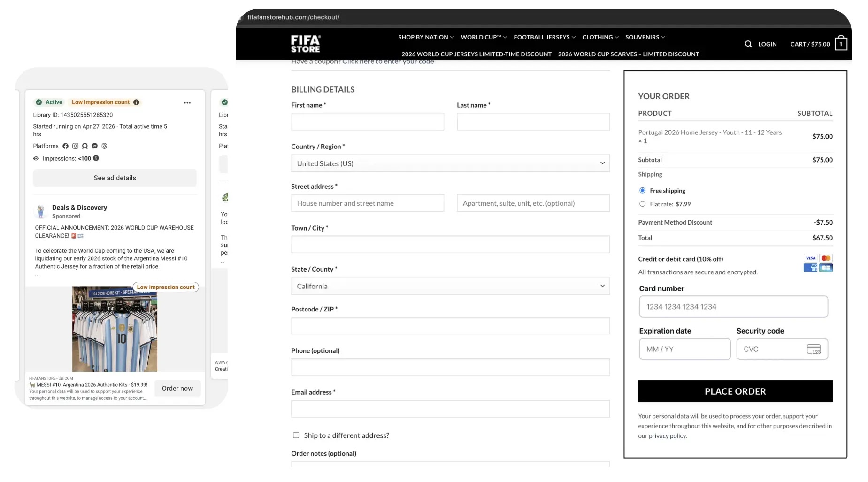Click the Total $67.50 amount
The height and width of the screenshot is (482, 868).
822,238
